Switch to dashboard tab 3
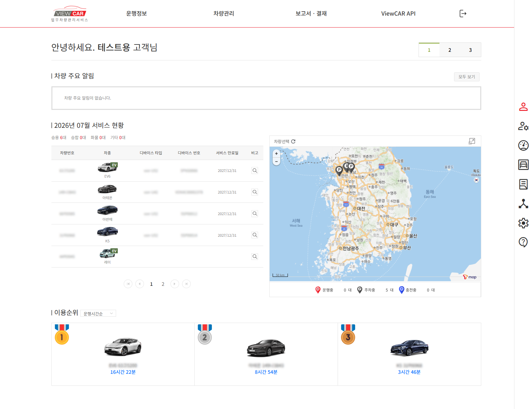The width and height of the screenshot is (532, 409). point(470,50)
